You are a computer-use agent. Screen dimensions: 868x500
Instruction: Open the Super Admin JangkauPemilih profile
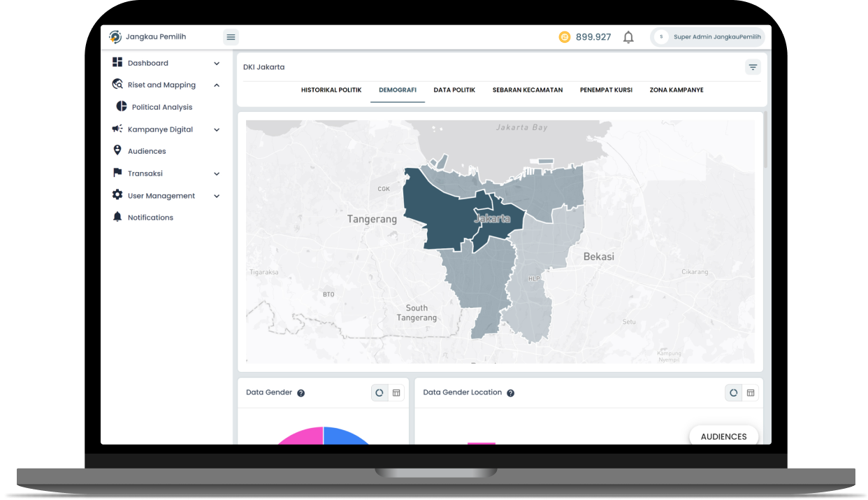pyautogui.click(x=708, y=37)
